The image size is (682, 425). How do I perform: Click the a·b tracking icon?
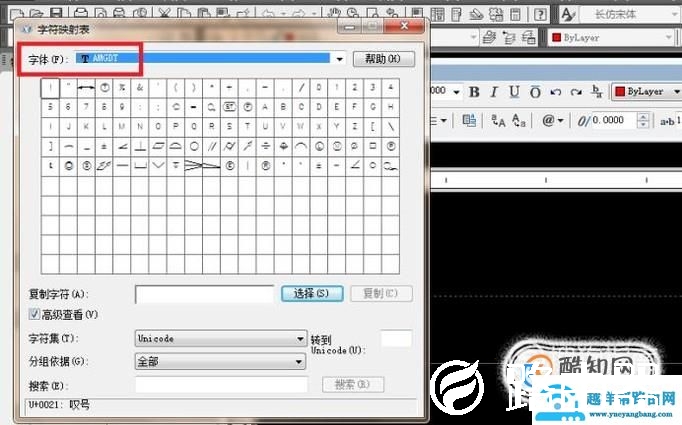tap(668, 121)
